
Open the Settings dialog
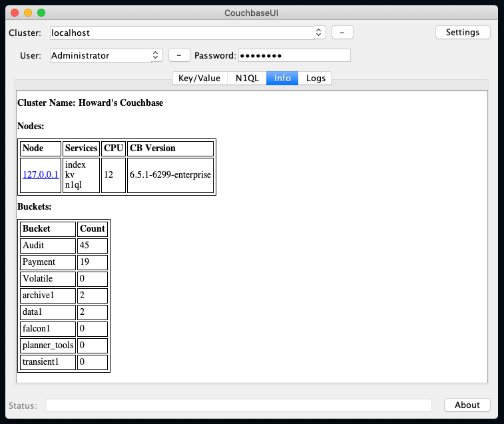pos(463,33)
